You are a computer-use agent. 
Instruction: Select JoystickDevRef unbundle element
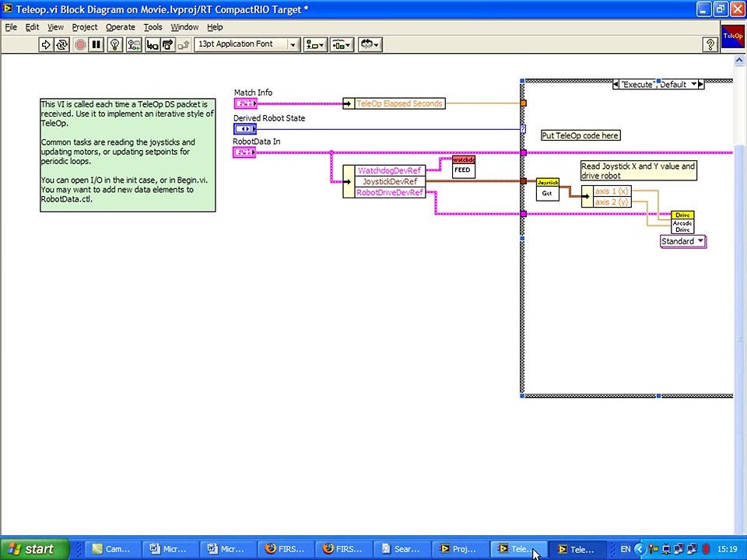point(390,181)
